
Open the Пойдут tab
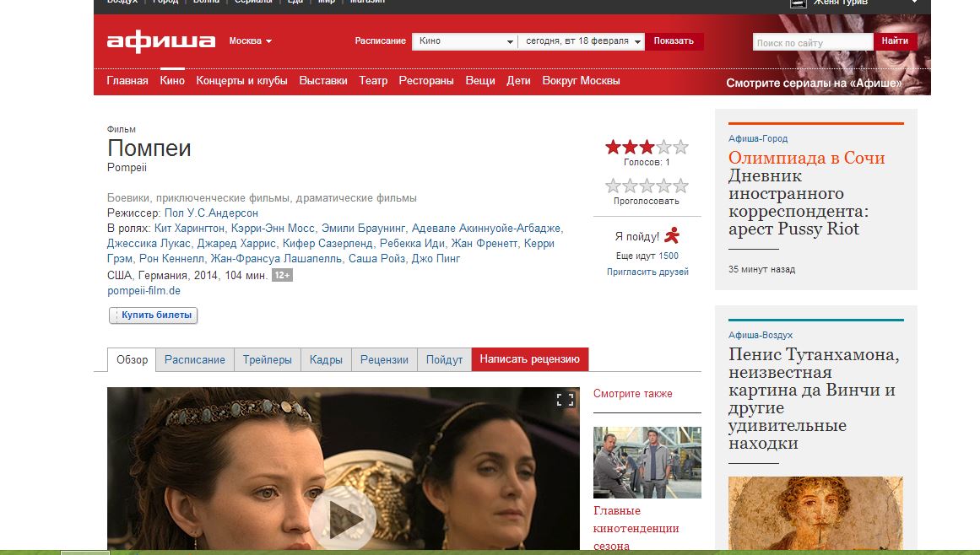click(x=444, y=359)
